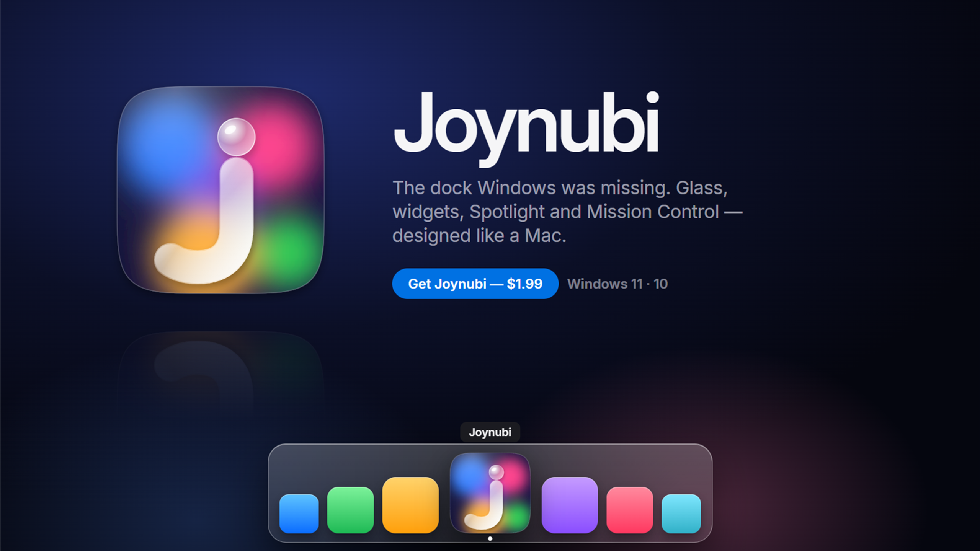Open the red-pink dock icon
The image size is (980, 551).
coord(630,510)
